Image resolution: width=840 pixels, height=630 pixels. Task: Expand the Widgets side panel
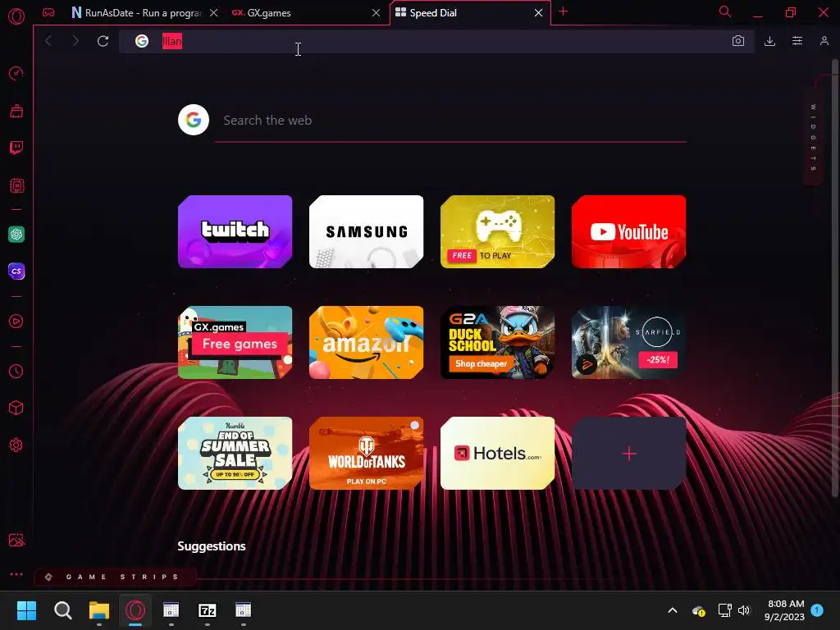tap(813, 137)
